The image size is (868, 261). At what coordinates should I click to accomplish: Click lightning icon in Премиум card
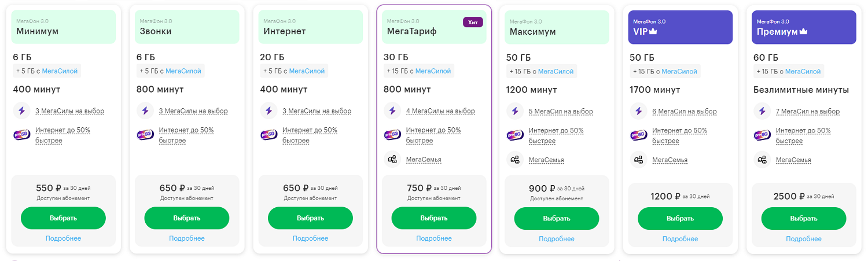coord(762,111)
